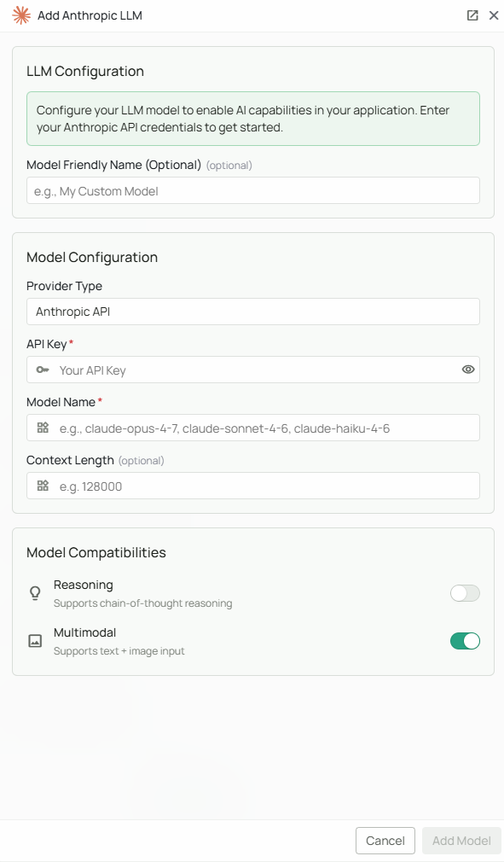Enable the Reasoning toggle

(465, 593)
